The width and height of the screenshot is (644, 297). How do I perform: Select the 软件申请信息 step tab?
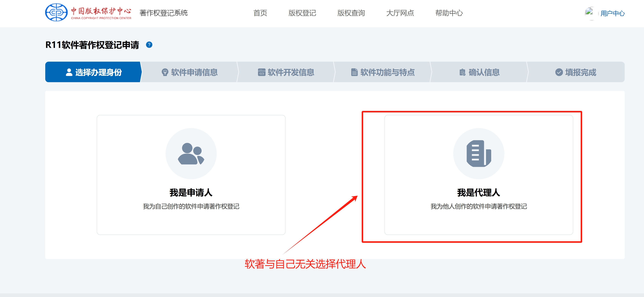(189, 72)
